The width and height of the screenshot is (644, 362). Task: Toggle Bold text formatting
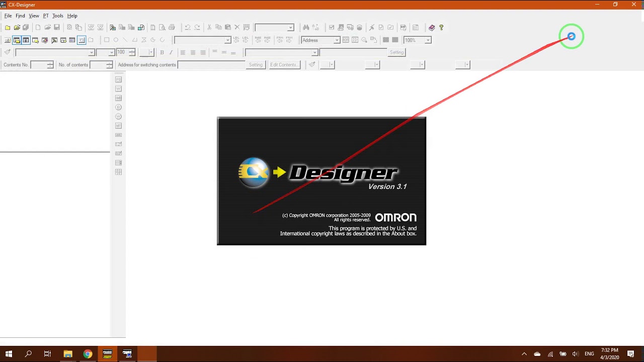coord(162,52)
